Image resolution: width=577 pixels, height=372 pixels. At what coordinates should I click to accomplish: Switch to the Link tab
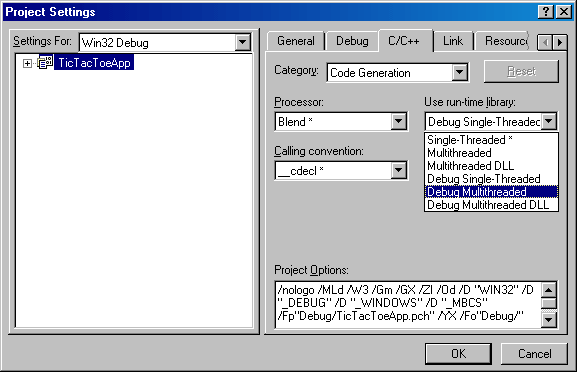(453, 41)
